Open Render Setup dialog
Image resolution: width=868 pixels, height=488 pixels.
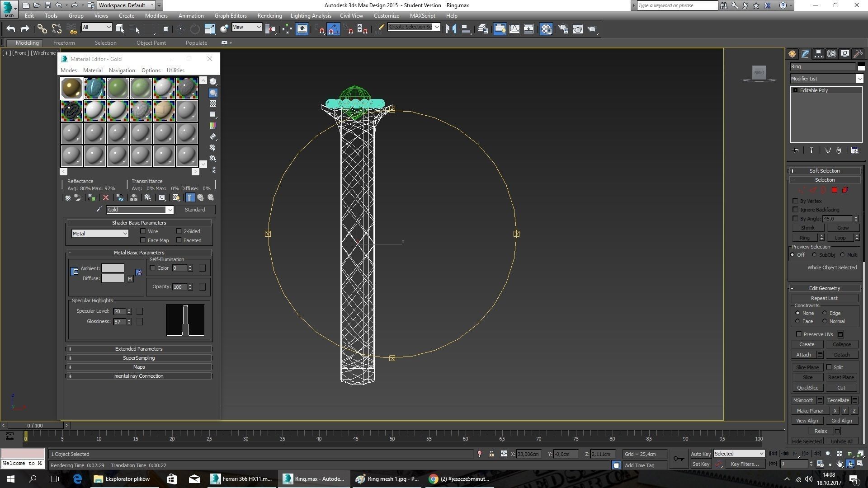pos(563,29)
